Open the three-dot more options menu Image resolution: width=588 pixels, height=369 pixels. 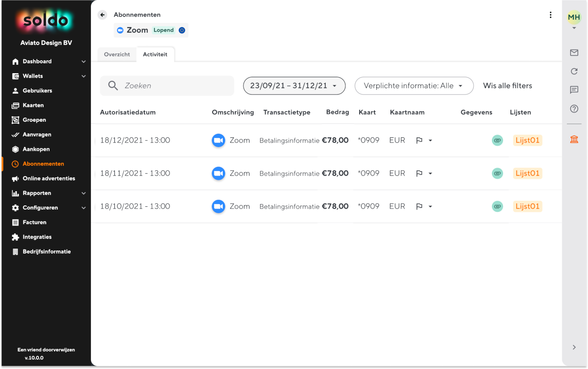coord(550,15)
